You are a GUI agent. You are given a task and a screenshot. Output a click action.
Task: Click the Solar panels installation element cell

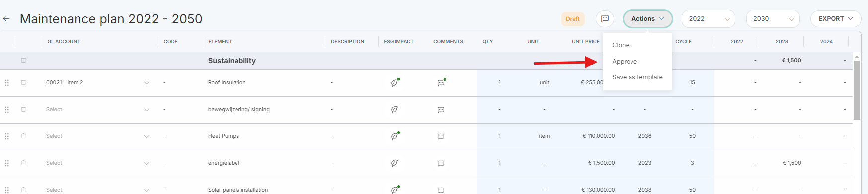pyautogui.click(x=237, y=190)
